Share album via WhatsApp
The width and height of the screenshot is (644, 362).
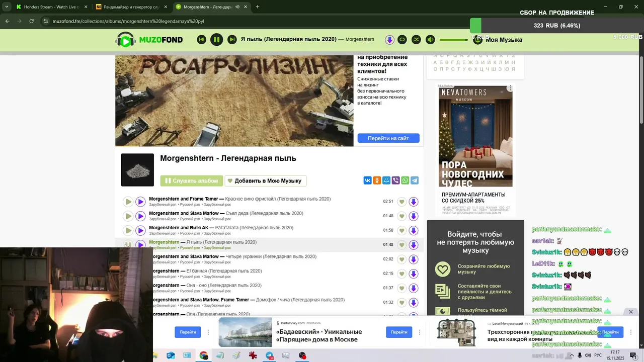(x=405, y=180)
